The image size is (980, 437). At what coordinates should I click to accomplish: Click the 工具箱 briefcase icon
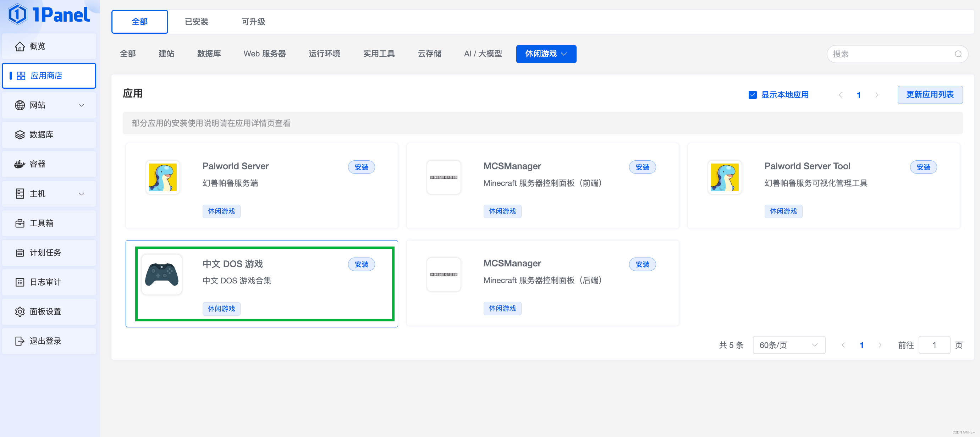coord(20,223)
